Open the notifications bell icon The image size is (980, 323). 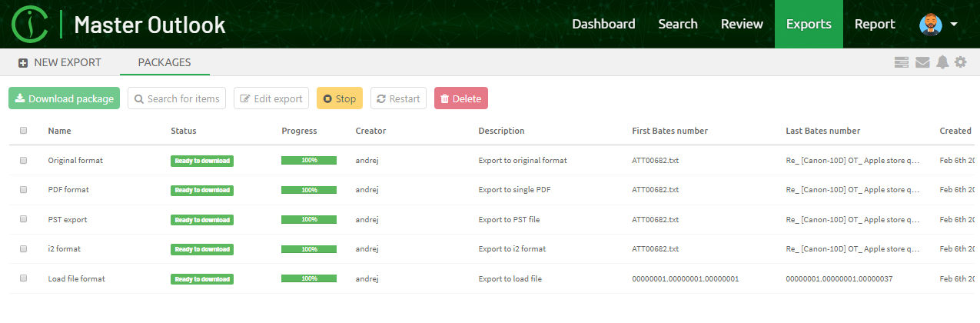[x=942, y=62]
